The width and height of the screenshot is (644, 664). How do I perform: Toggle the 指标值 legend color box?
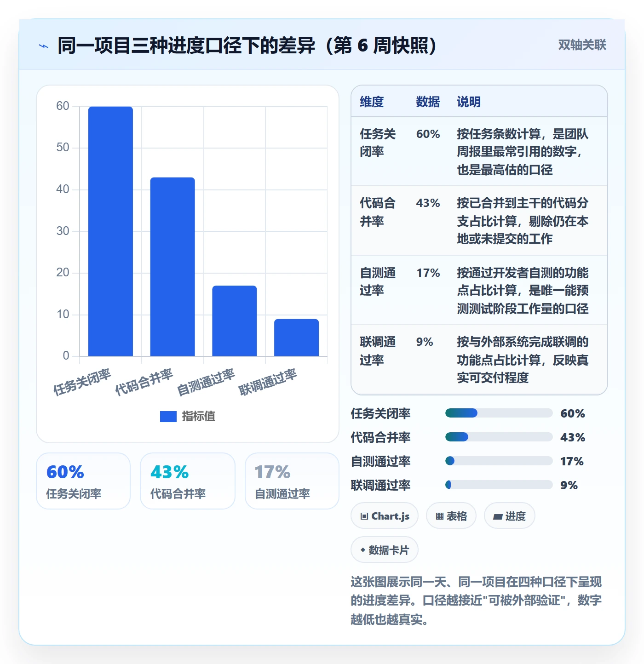[x=168, y=416]
